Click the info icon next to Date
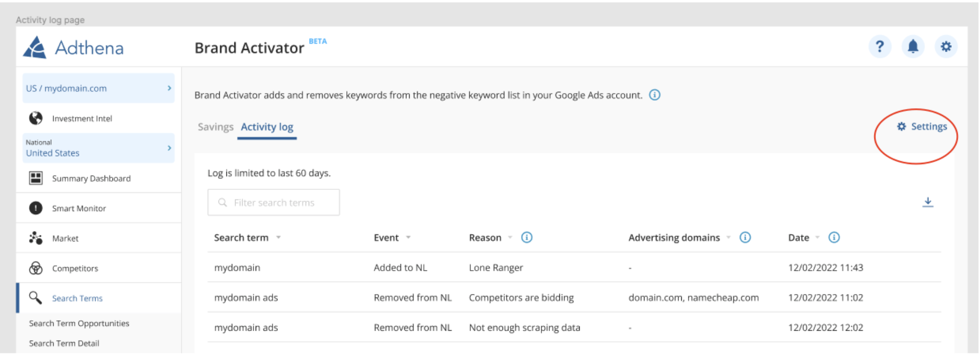 [834, 237]
